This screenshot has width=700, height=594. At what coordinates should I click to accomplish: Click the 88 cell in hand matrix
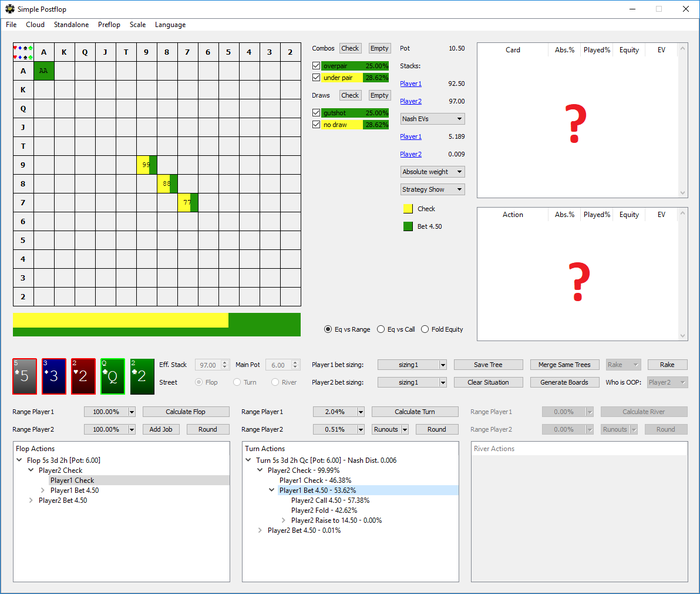coord(167,184)
